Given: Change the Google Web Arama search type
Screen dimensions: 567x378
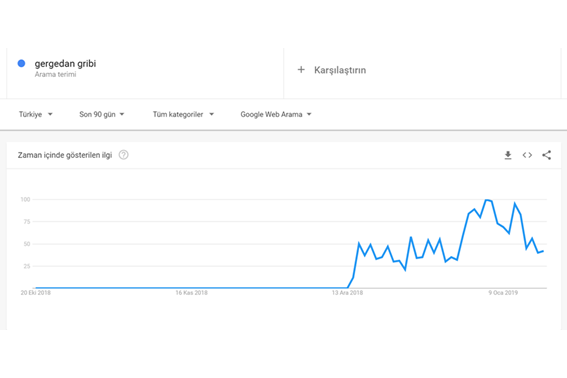Looking at the screenshot, I should click(276, 114).
